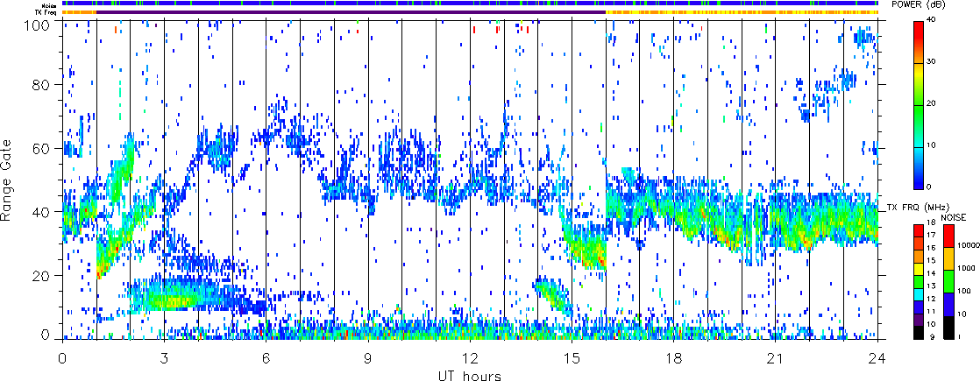980x381 pixels.
Task: Click the 'UT hours' x-axis title
Action: point(471,375)
